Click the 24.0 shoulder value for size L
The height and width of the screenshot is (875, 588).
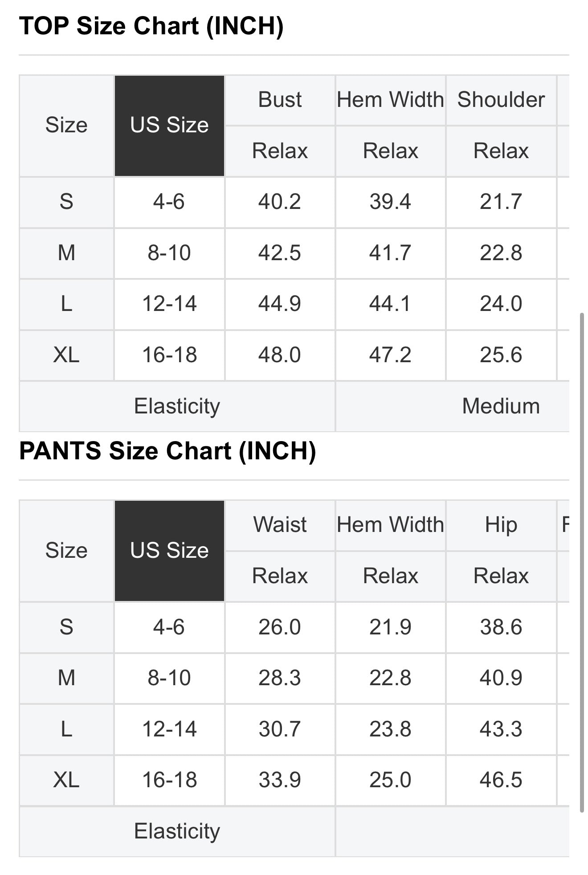tap(501, 304)
